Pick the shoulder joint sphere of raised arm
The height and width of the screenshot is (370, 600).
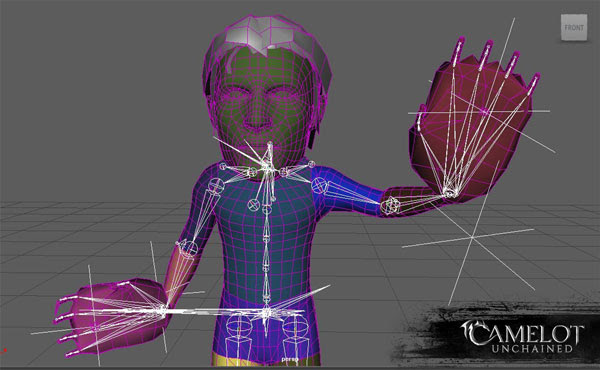point(319,186)
